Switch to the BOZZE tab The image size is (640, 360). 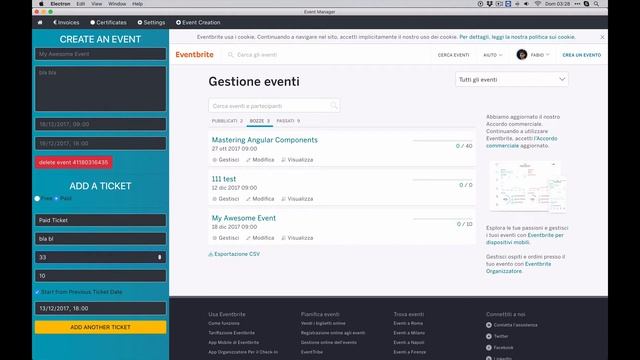[x=260, y=121]
